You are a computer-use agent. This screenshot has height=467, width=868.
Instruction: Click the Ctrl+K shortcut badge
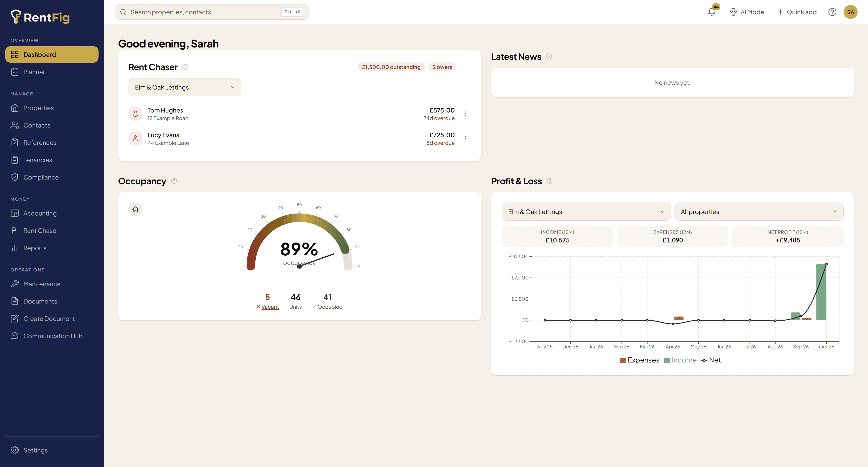tap(292, 12)
